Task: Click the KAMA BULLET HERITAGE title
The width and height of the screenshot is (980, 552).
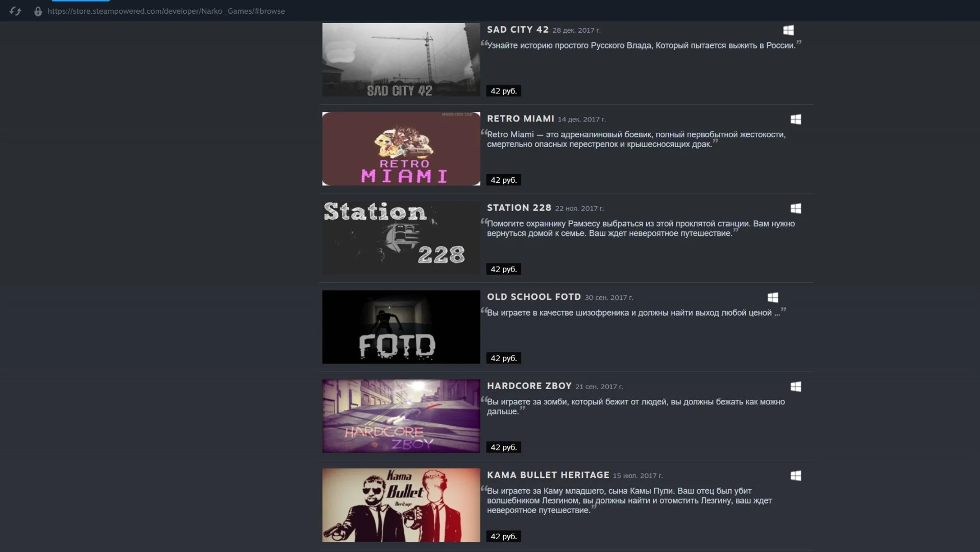Action: coord(548,475)
